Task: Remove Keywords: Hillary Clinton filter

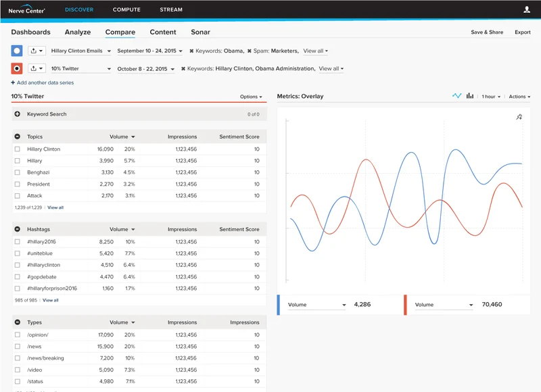Action: (183, 69)
